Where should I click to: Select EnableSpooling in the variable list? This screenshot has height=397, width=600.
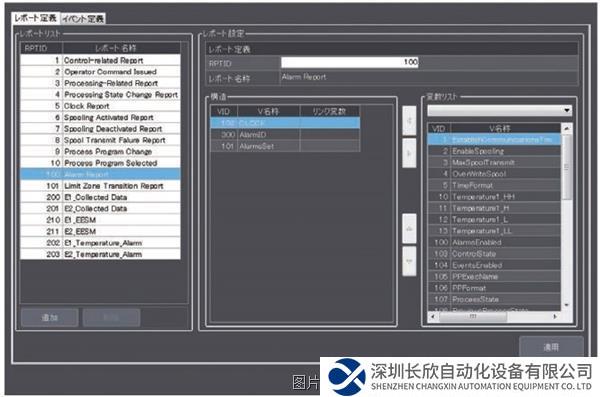pos(494,151)
